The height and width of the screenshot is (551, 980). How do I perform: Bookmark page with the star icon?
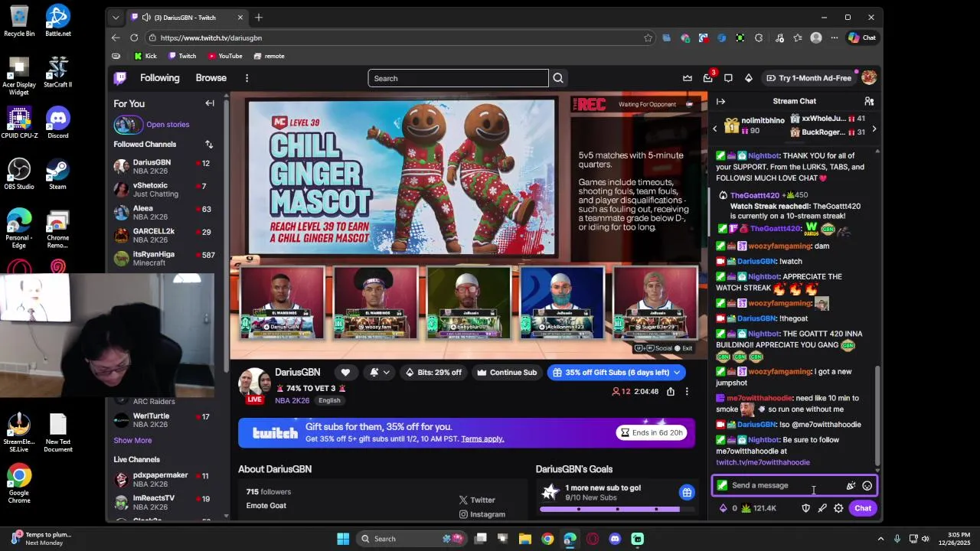[x=648, y=37]
